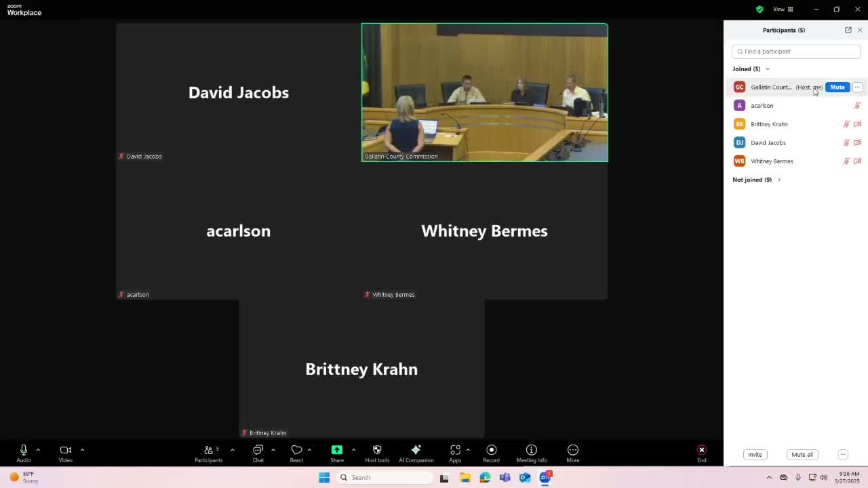Expand the Not joined (9) list
This screenshot has height=488, width=868.
pos(778,180)
